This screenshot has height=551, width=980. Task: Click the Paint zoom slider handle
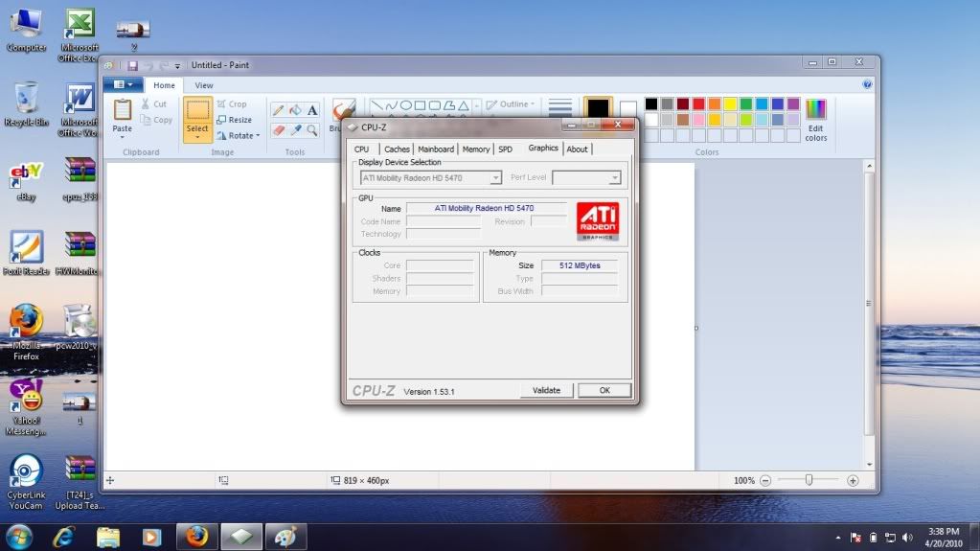[809, 480]
